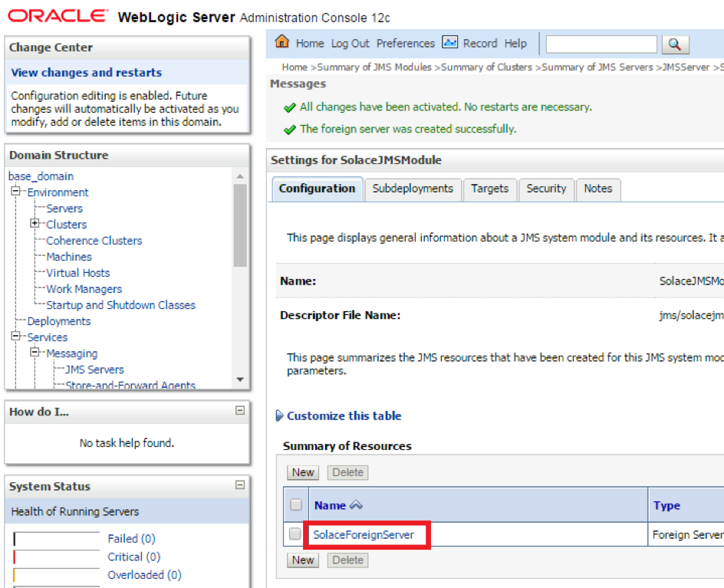Collapse the Environment tree node
The height and width of the screenshot is (588, 724).
pyautogui.click(x=15, y=192)
